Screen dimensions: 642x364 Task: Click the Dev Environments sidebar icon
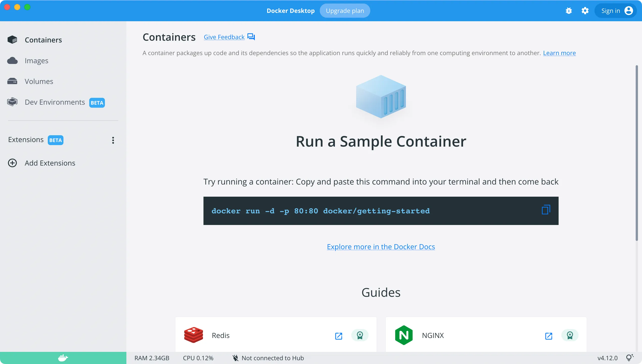tap(13, 102)
